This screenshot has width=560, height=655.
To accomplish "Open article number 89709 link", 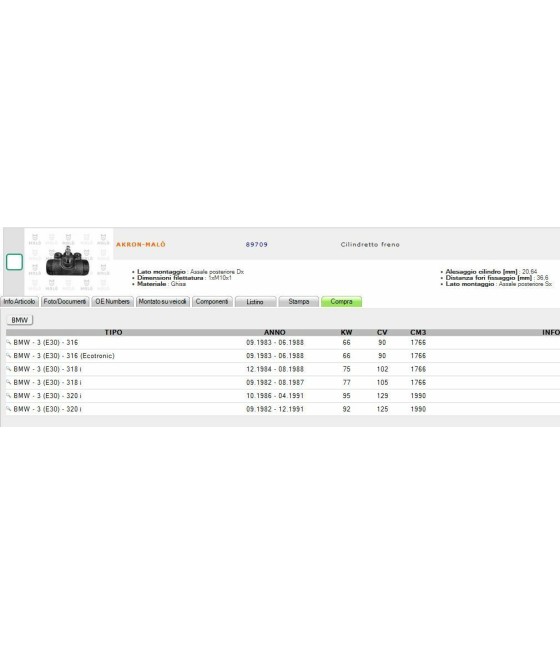I will pos(256,244).
